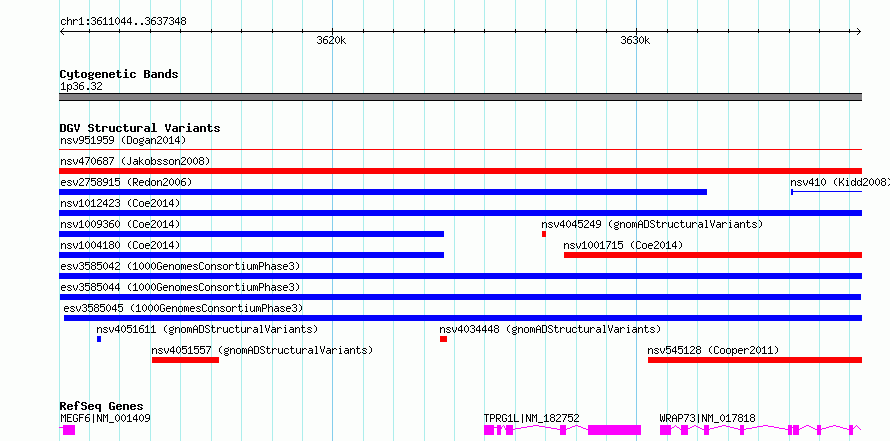Image resolution: width=890 pixels, height=441 pixels.
Task: Click the large TPRG1L magenta exon block
Action: click(614, 430)
